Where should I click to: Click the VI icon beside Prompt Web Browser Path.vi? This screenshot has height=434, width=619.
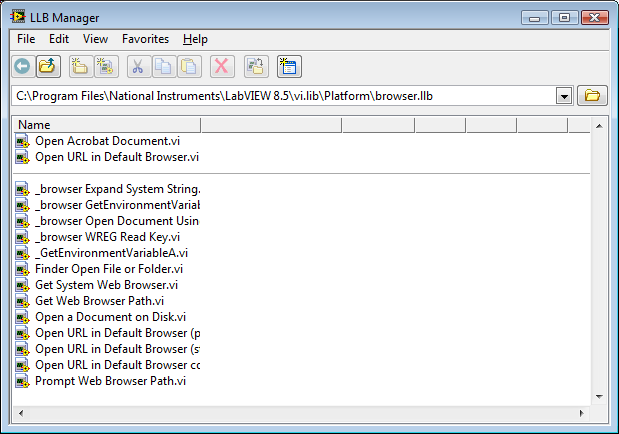pos(23,381)
